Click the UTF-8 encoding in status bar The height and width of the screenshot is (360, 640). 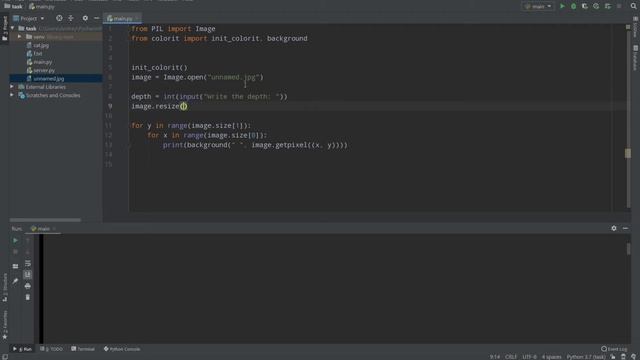coord(529,357)
